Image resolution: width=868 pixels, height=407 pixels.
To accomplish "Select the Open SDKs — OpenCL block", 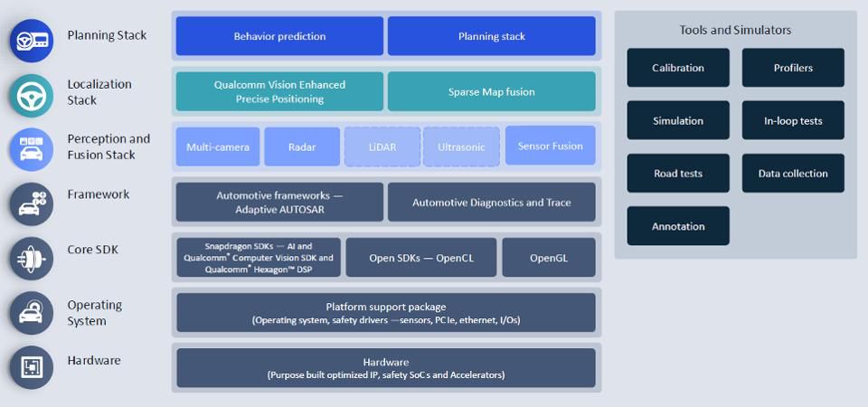I will (x=421, y=258).
